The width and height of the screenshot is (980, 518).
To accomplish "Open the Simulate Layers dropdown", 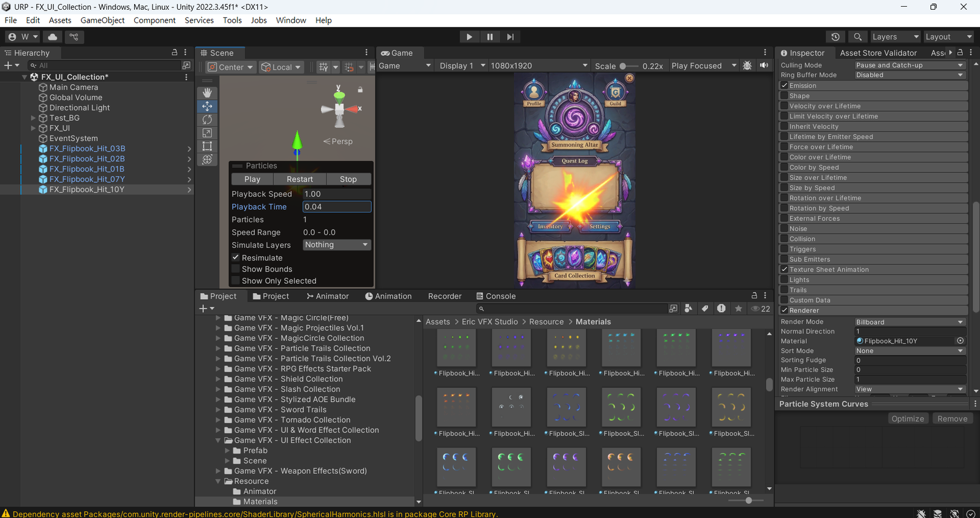I will coord(337,245).
